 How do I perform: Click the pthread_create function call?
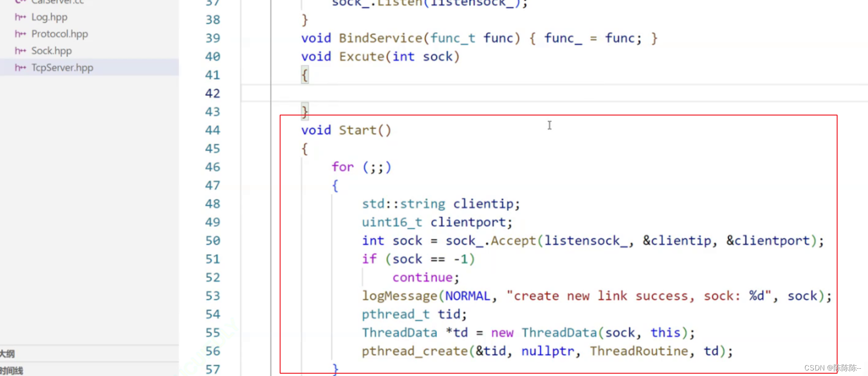coord(415,351)
